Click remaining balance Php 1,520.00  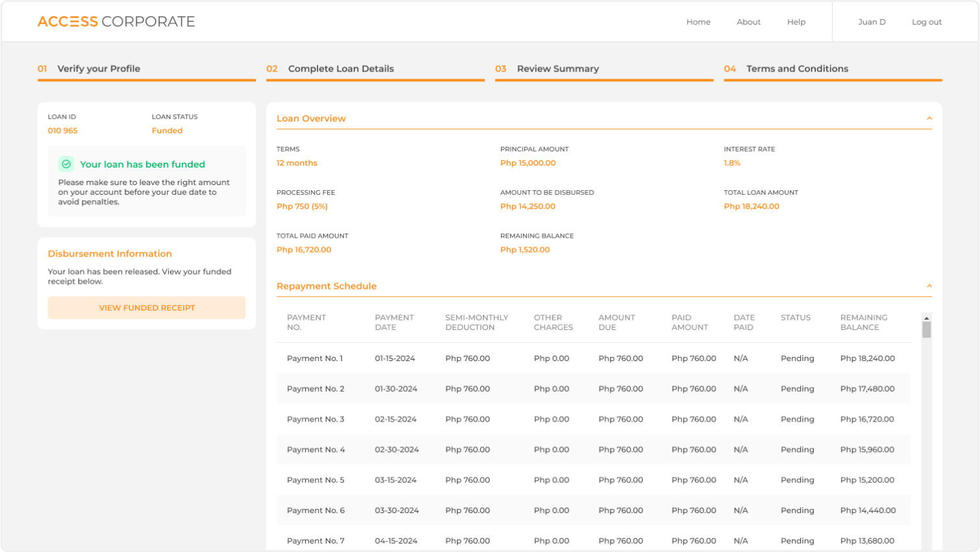coord(525,250)
